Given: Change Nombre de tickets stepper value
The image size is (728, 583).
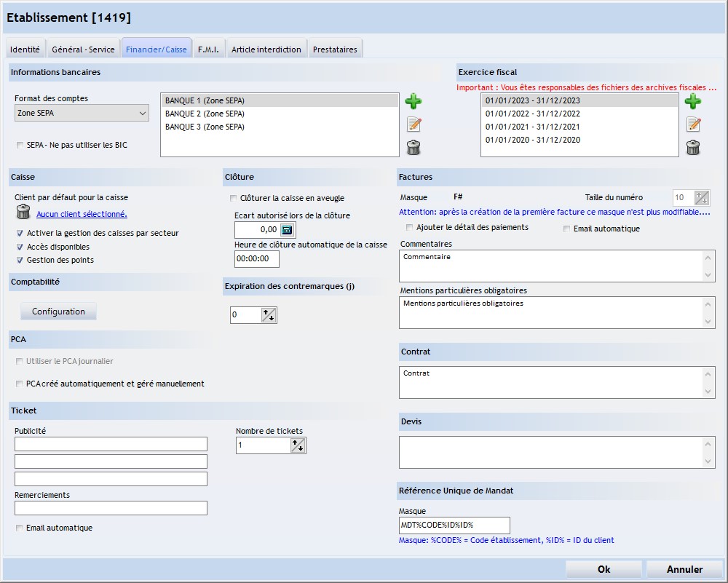Looking at the screenshot, I should pos(298,445).
